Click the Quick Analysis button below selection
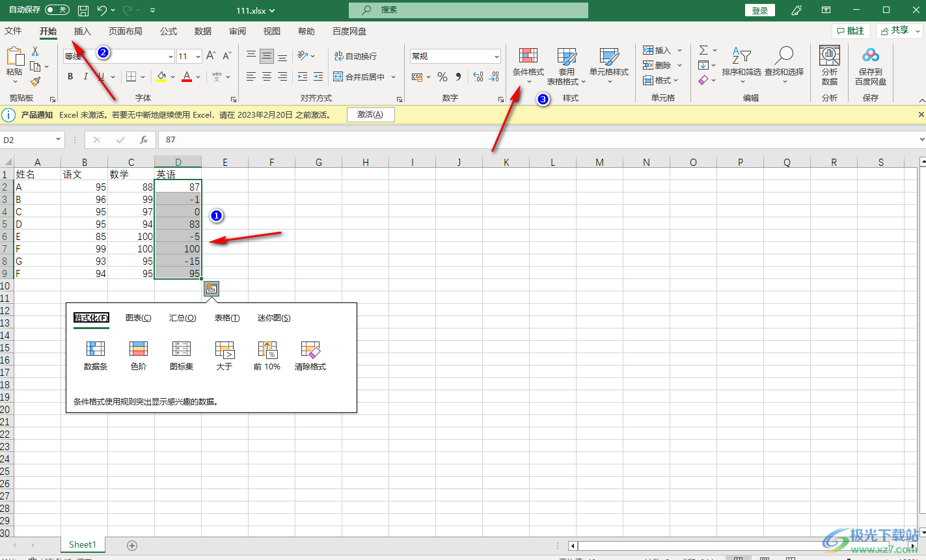This screenshot has height=560, width=926. coord(211,288)
